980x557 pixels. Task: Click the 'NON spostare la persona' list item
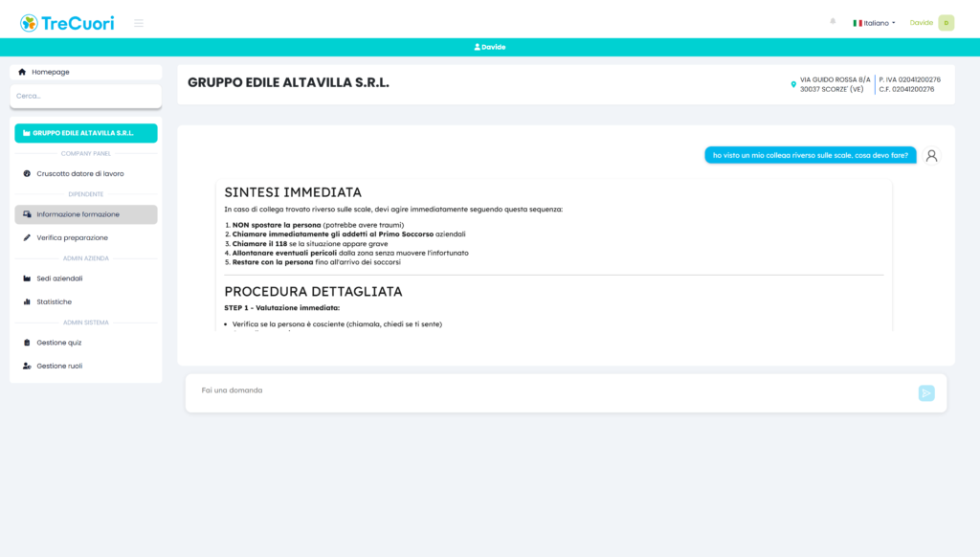coord(318,225)
